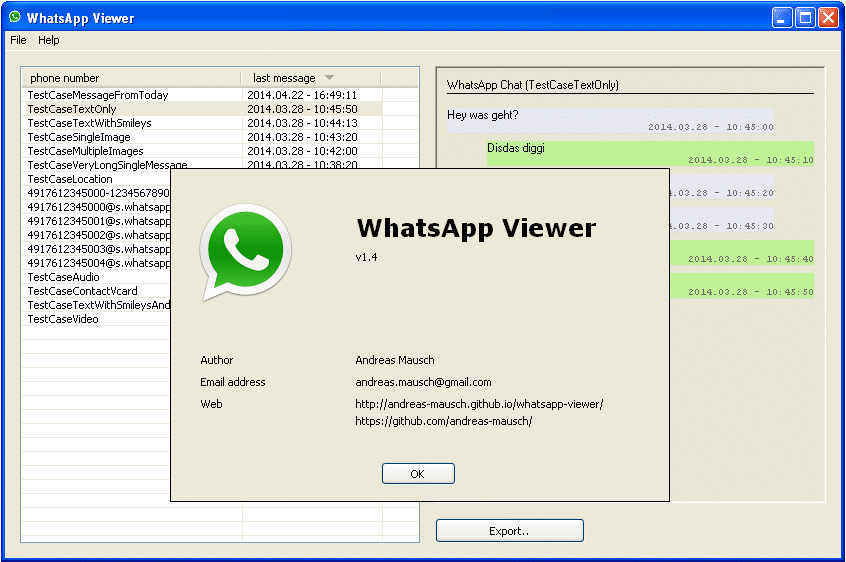The height and width of the screenshot is (562, 846).
Task: Maximize the WhatsApp Viewer window
Action: [805, 17]
